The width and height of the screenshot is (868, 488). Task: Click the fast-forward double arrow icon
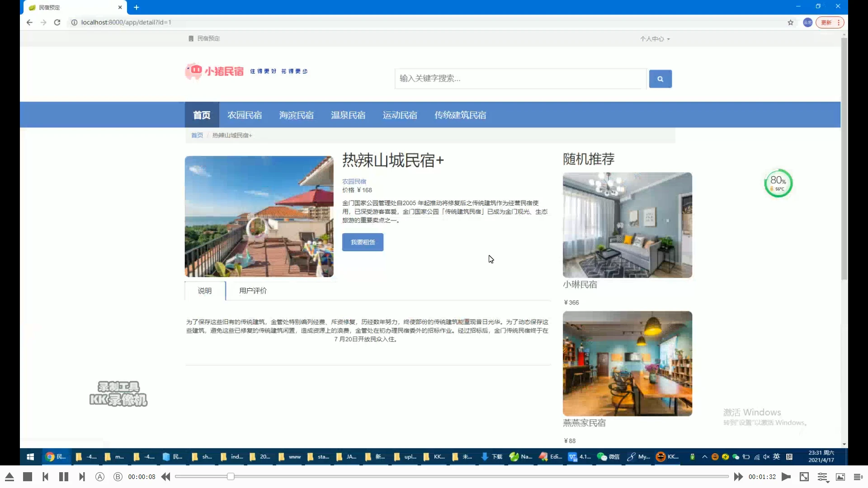click(x=738, y=477)
